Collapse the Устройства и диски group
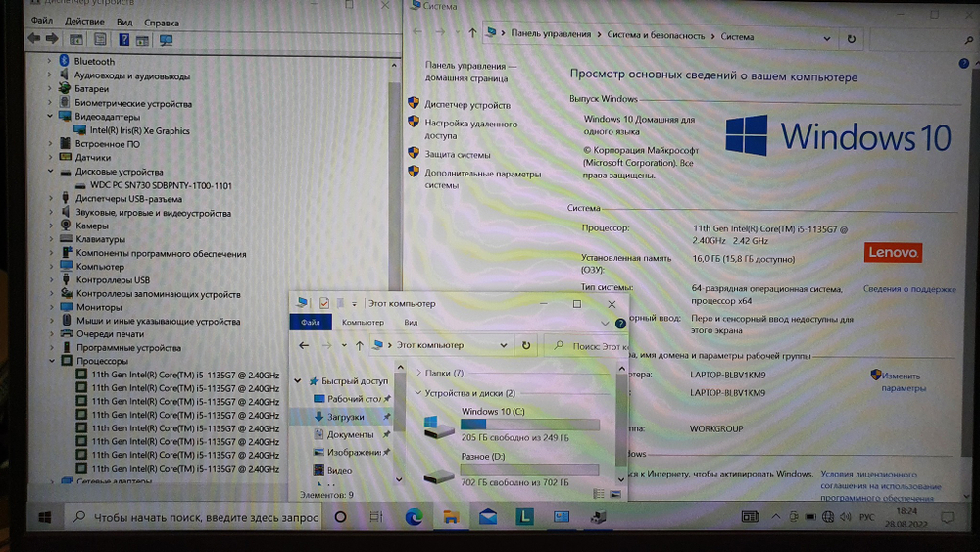 [418, 393]
